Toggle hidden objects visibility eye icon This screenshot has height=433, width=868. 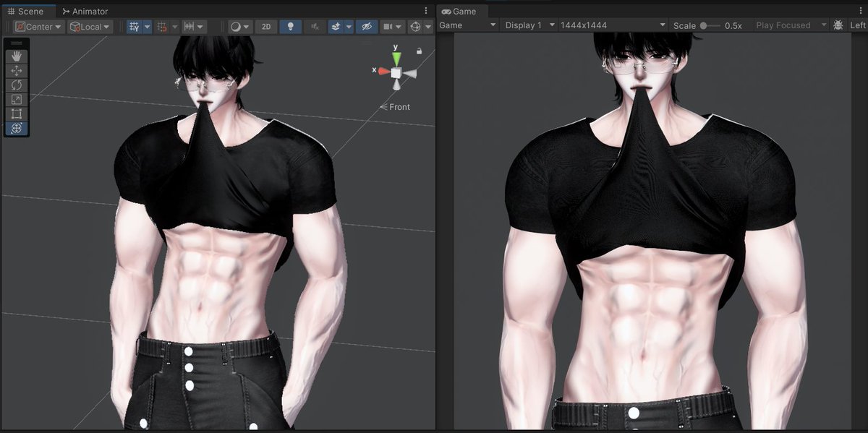[367, 27]
